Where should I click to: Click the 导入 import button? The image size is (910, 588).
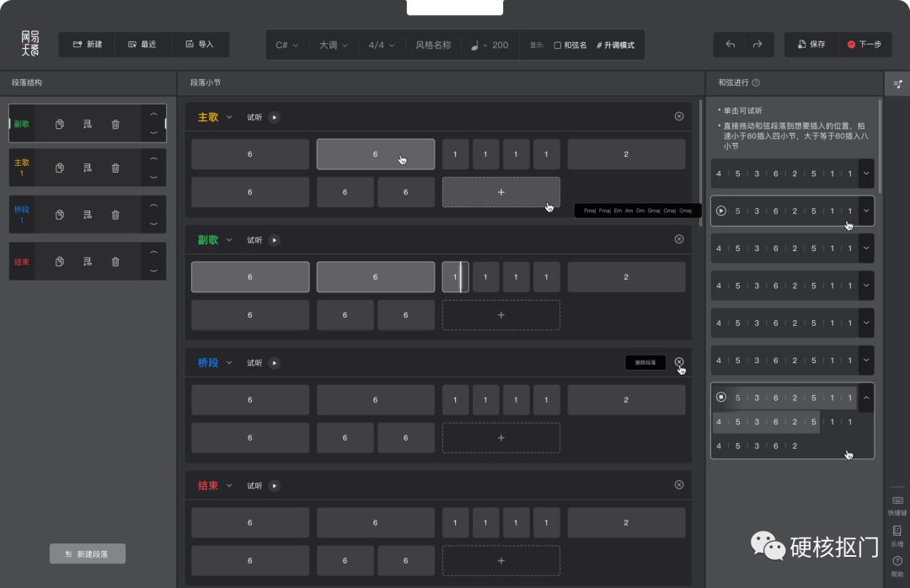tap(200, 44)
